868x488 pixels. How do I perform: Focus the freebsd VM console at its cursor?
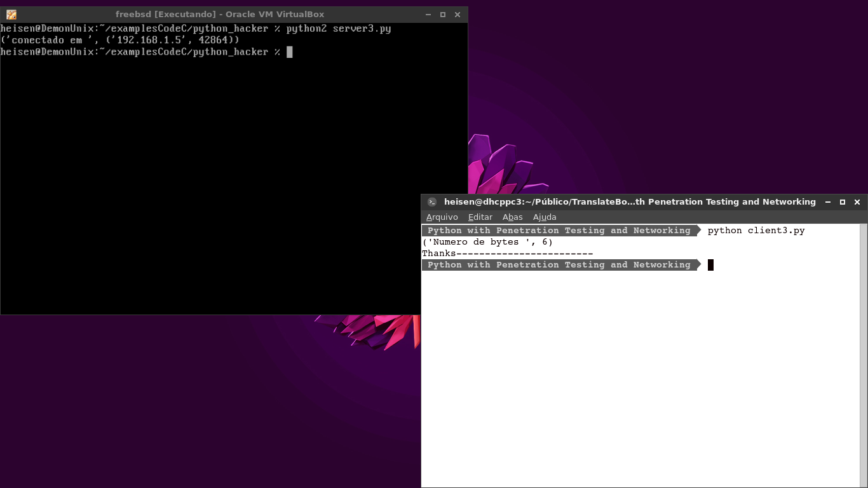coord(290,52)
